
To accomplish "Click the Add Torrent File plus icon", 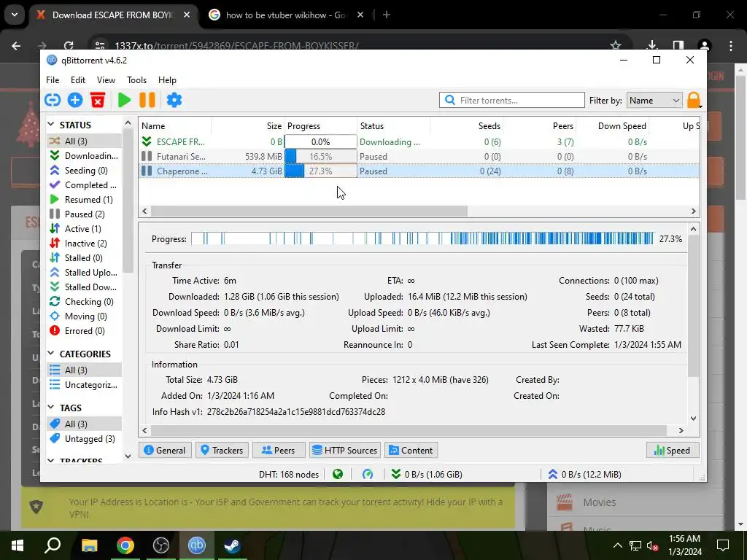I will pyautogui.click(x=75, y=100).
